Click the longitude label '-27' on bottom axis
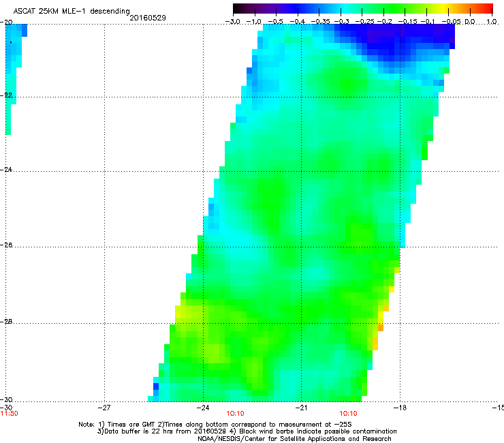504x443 pixels. (x=104, y=408)
